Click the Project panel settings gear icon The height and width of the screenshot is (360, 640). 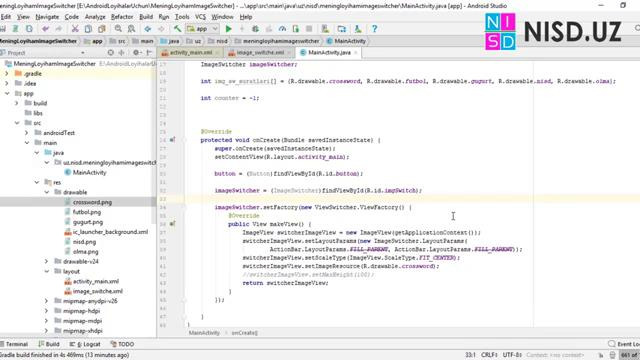coord(136,53)
